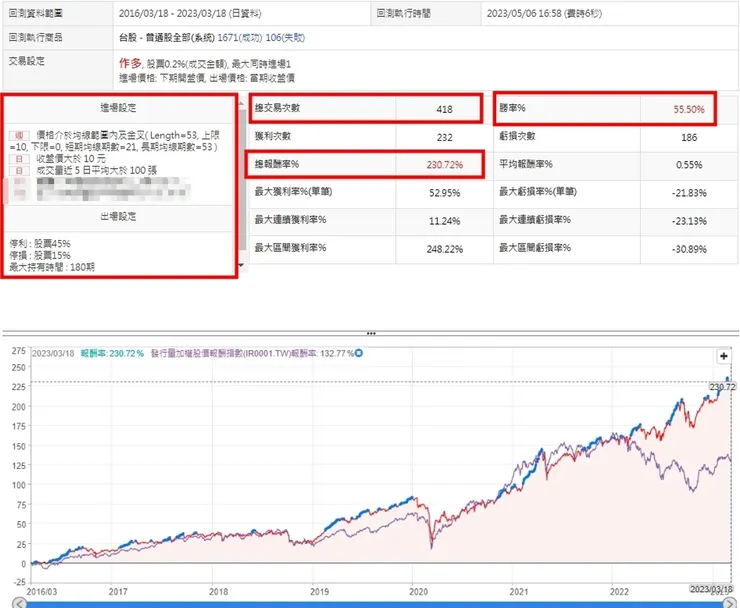740x608 pixels.
Task: Select the 出場設定 header
Action: pos(118,217)
